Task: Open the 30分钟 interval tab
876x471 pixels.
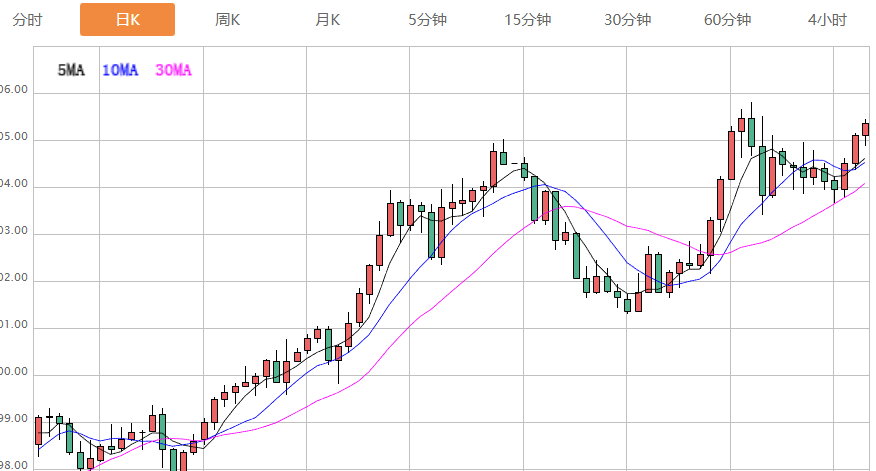Action: point(627,20)
